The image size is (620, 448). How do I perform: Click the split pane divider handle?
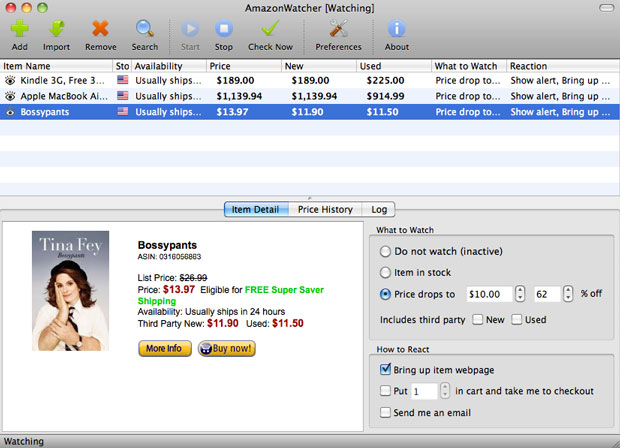pos(310,198)
